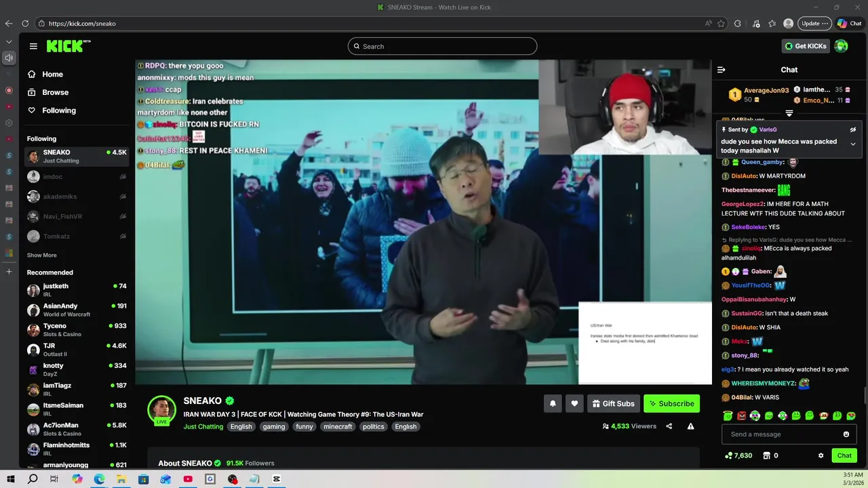Open offline channel imdoc

tap(77, 177)
